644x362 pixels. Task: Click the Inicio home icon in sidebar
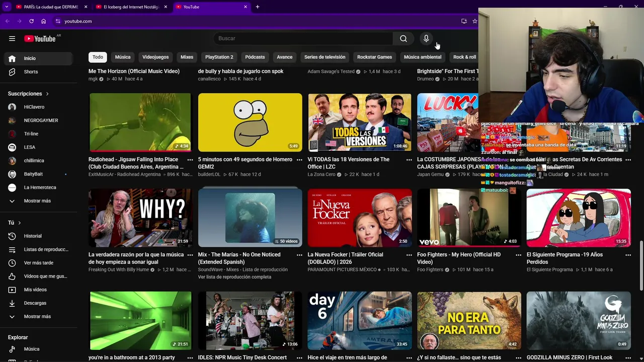12,58
